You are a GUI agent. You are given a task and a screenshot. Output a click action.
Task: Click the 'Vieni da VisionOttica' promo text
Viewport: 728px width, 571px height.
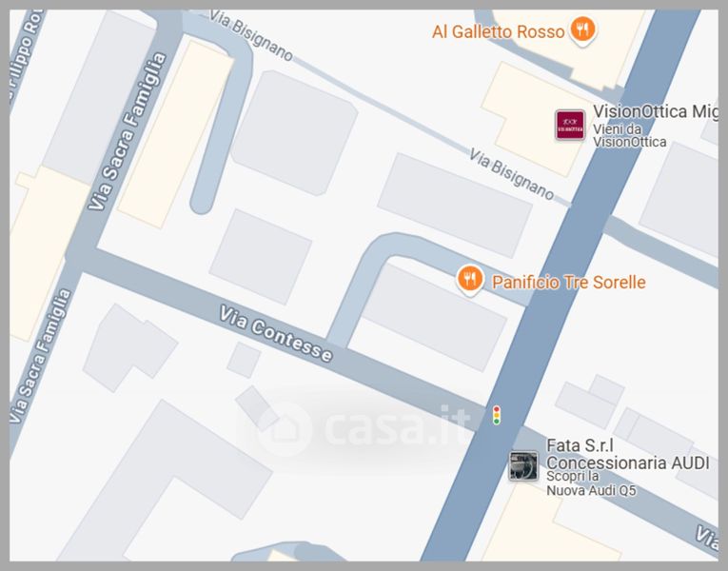click(630, 135)
